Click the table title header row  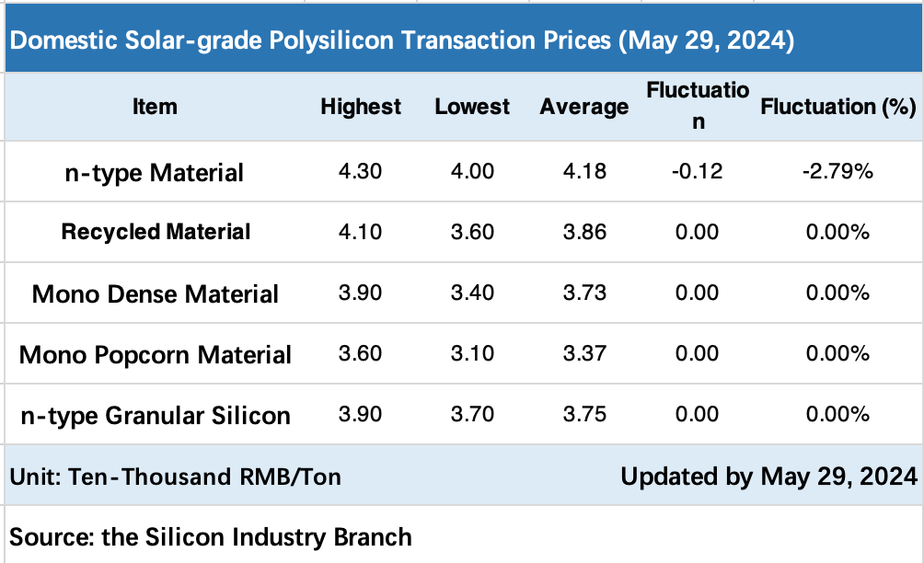403,41
